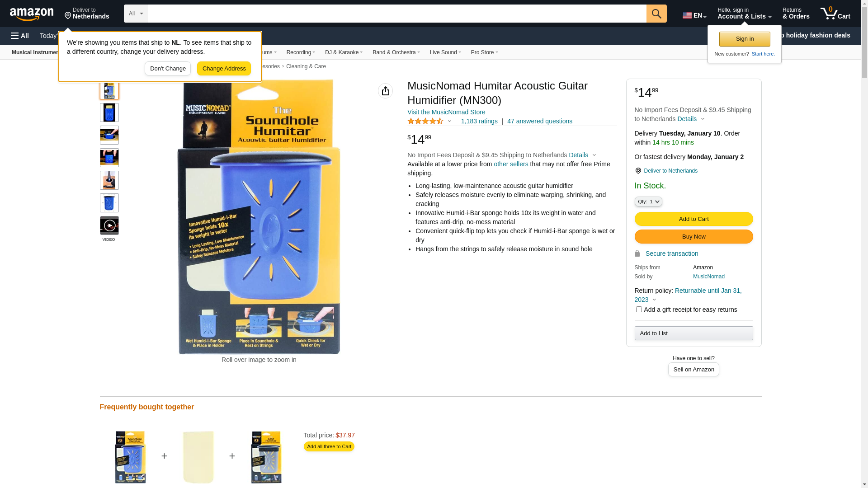Screen dimensions: 868x488
Task: Open the shopping cart icon
Action: (x=835, y=13)
